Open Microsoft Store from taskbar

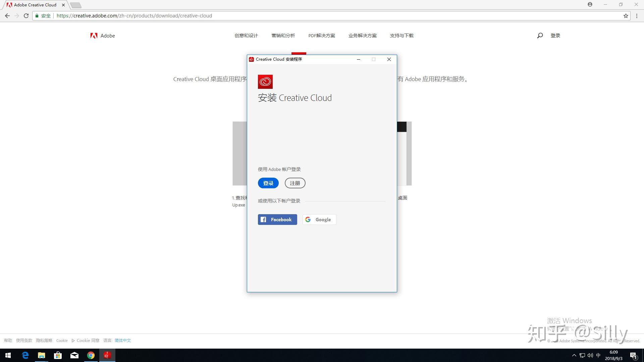[58, 355]
